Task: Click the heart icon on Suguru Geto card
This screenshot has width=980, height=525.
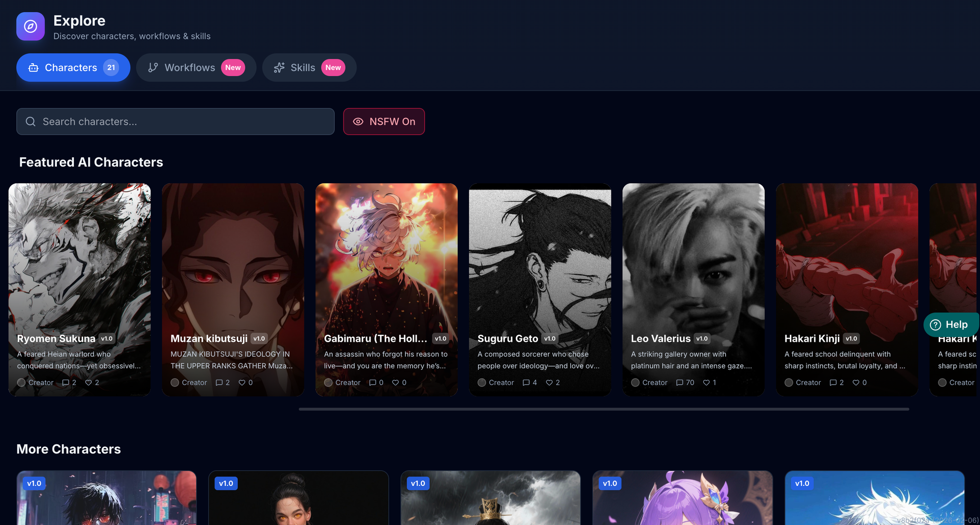Action: click(x=549, y=382)
